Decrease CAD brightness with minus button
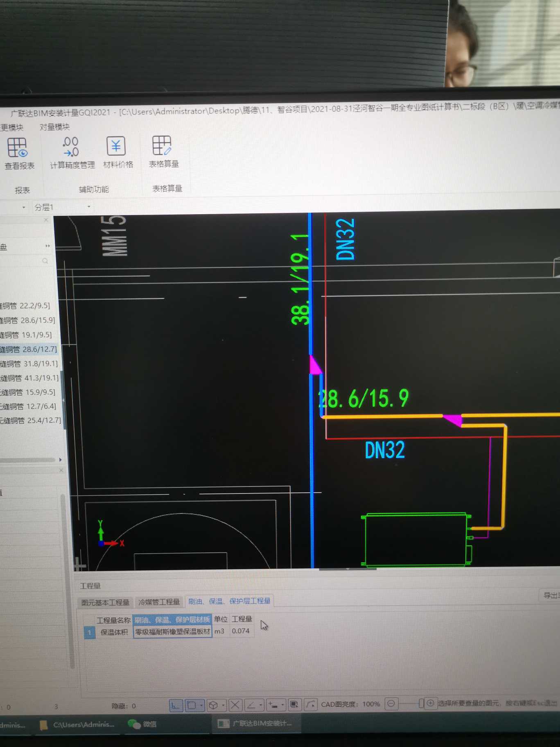The height and width of the screenshot is (747, 560). coord(391,704)
